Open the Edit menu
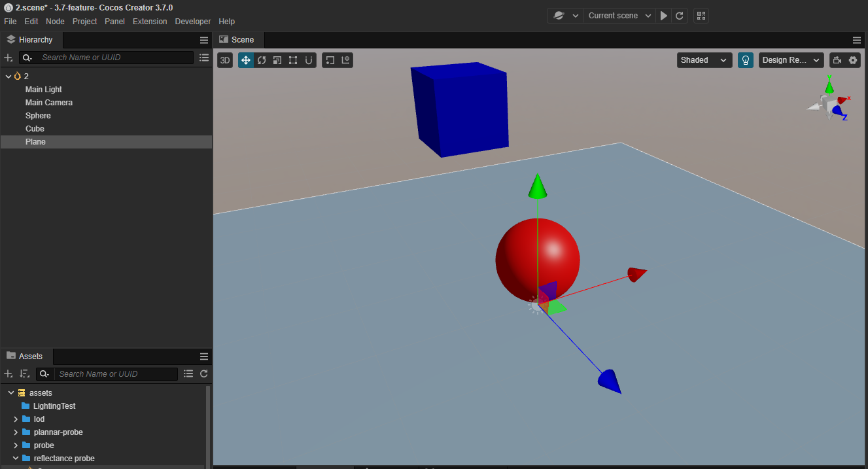 (x=31, y=22)
